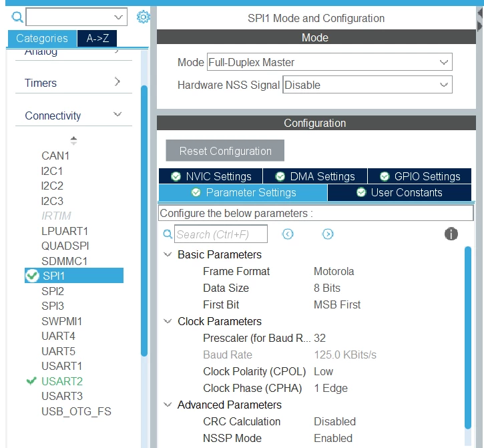The height and width of the screenshot is (448, 484).
Task: Switch to the A->Z tab
Action: (x=97, y=38)
